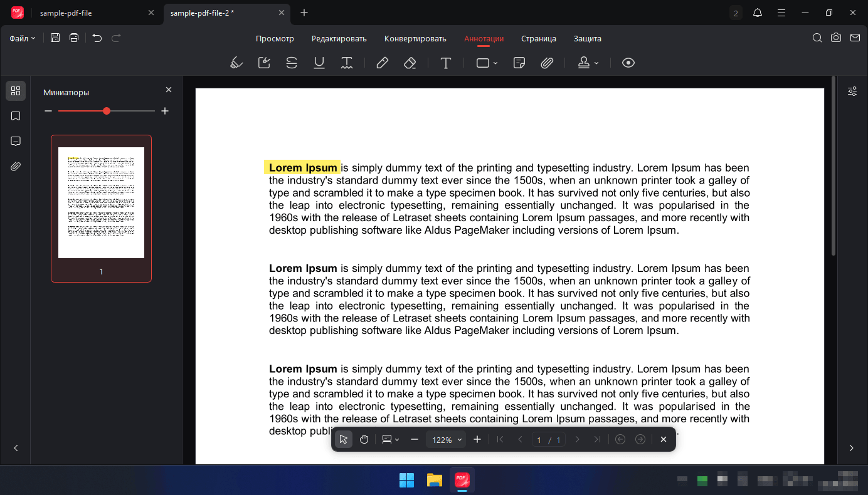
Task: Expand the shape tool dropdown arrow
Action: coord(495,63)
